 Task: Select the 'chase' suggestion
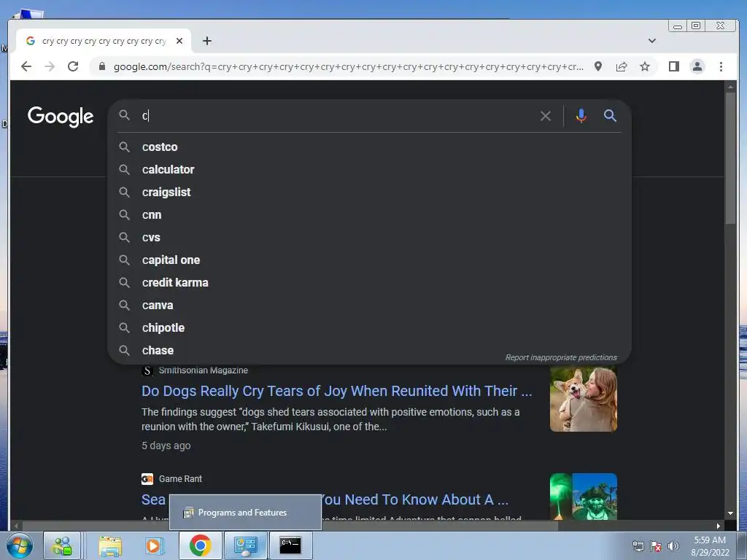pyautogui.click(x=370, y=351)
